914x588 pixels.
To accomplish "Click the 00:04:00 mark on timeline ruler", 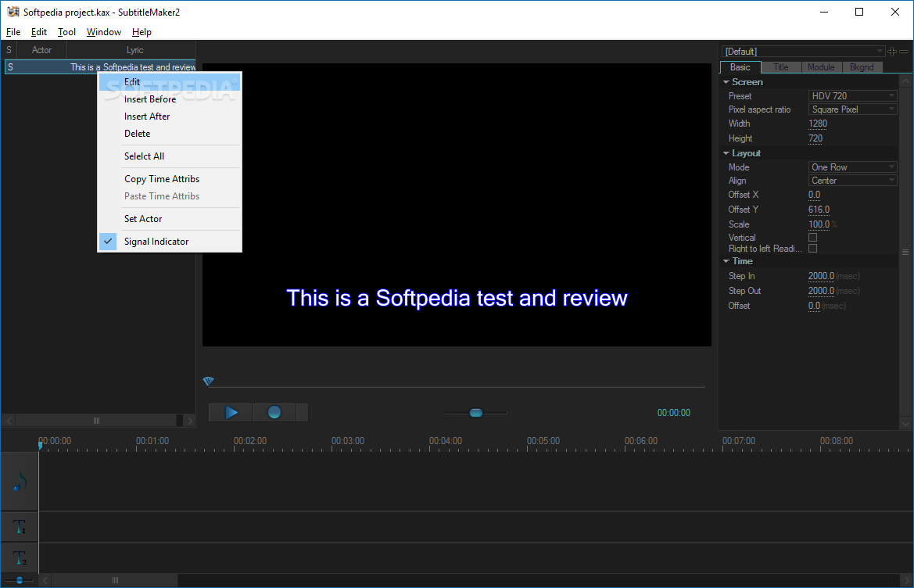I will coord(446,441).
